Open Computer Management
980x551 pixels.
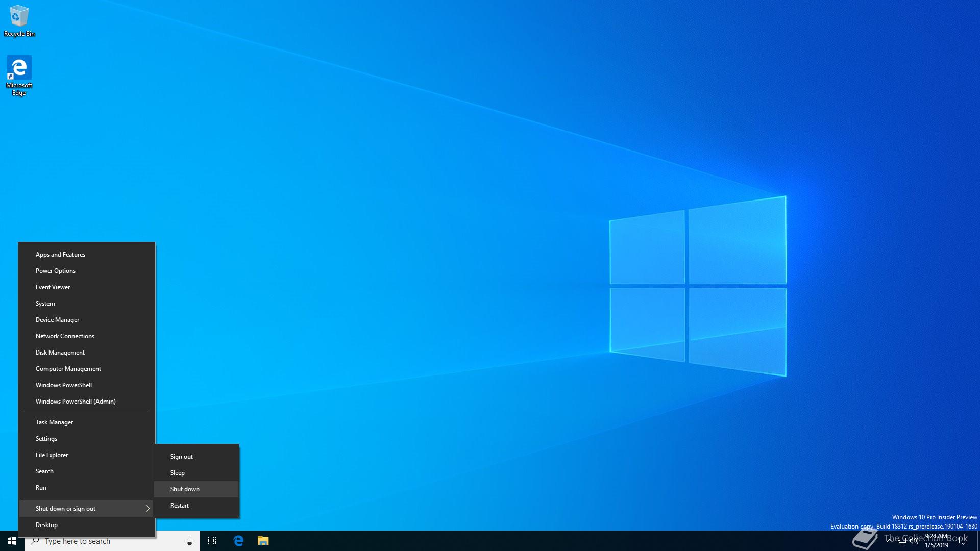click(x=87, y=369)
